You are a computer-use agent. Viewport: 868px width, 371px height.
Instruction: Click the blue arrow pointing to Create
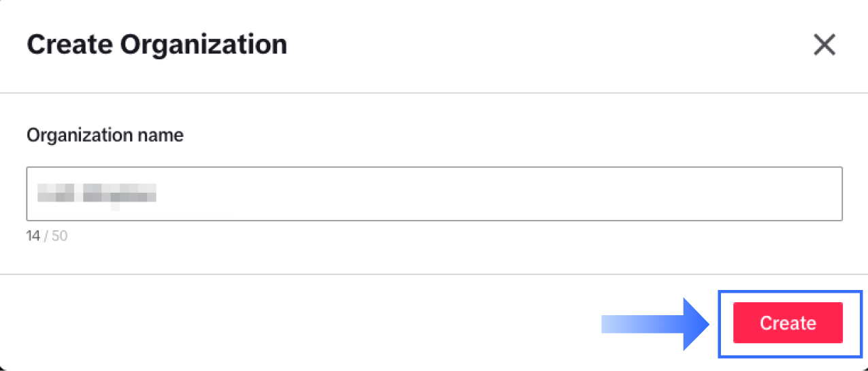[x=654, y=323]
